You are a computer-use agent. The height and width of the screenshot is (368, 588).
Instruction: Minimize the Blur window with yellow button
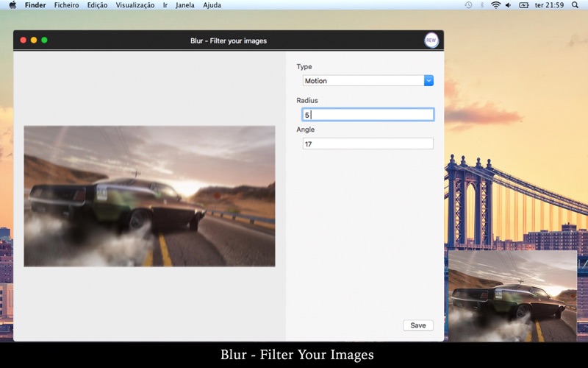coord(34,40)
